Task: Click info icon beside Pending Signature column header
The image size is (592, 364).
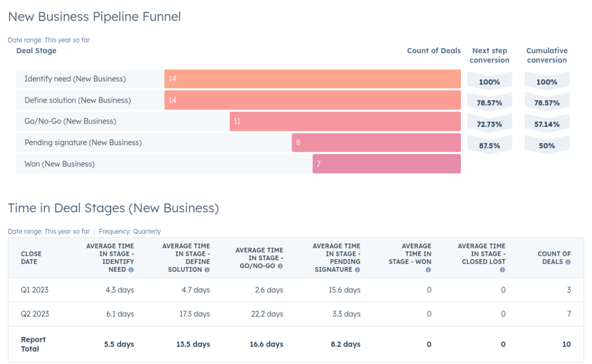Action: [x=357, y=270]
